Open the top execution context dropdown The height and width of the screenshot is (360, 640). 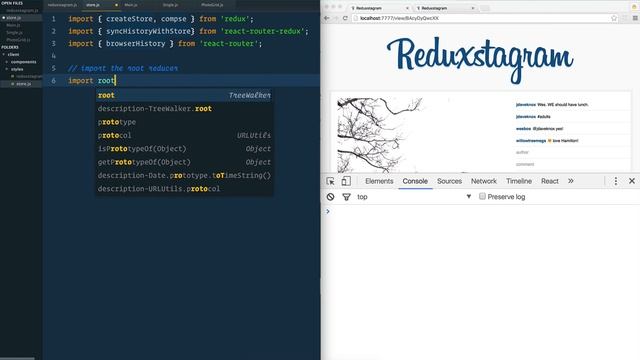tap(414, 197)
